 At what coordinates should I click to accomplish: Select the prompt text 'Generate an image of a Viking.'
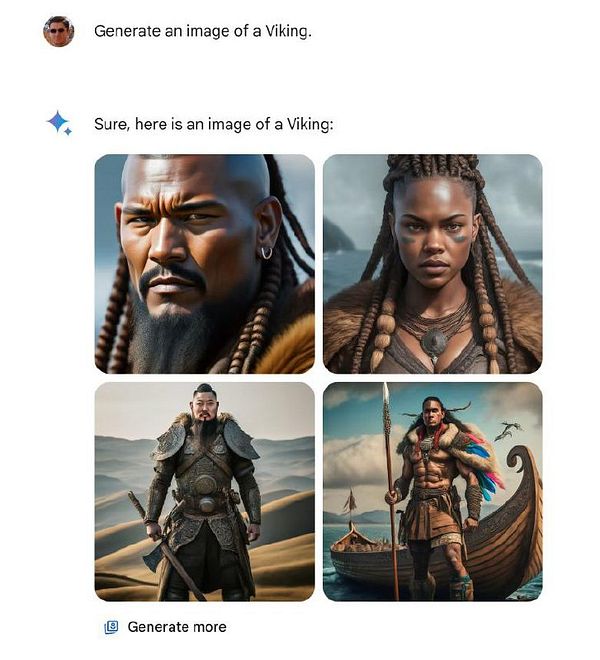click(x=203, y=31)
